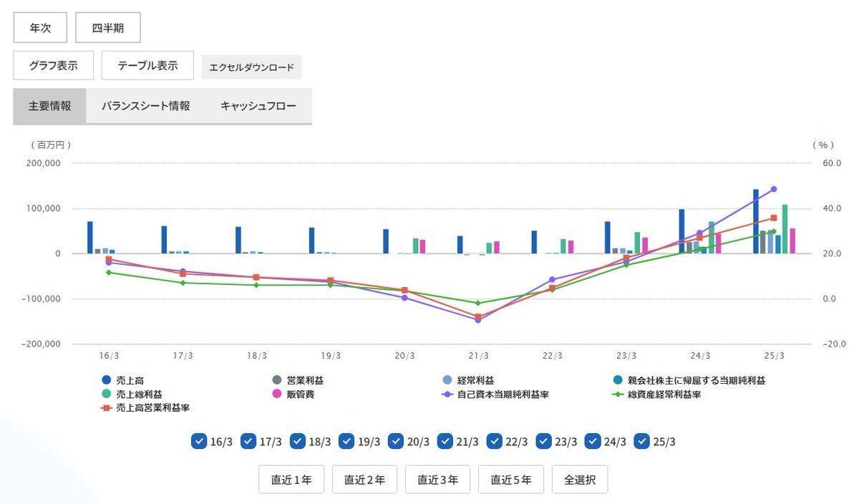
Task: Click the 20/3 purple line data point
Action: 404,298
